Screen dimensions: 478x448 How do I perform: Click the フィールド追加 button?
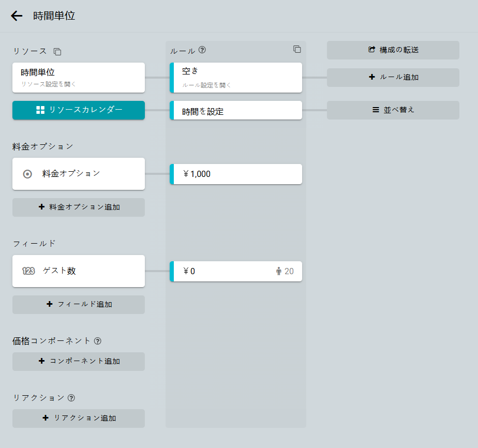pos(79,305)
